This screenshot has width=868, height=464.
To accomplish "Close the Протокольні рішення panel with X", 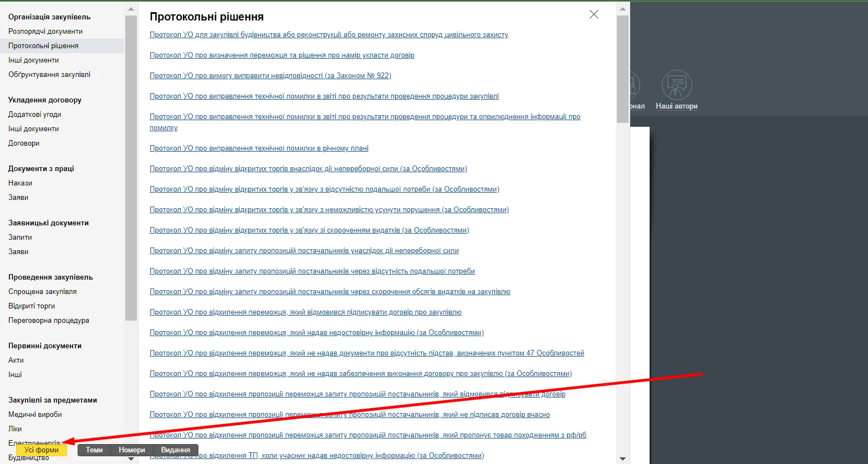I will pyautogui.click(x=594, y=14).
